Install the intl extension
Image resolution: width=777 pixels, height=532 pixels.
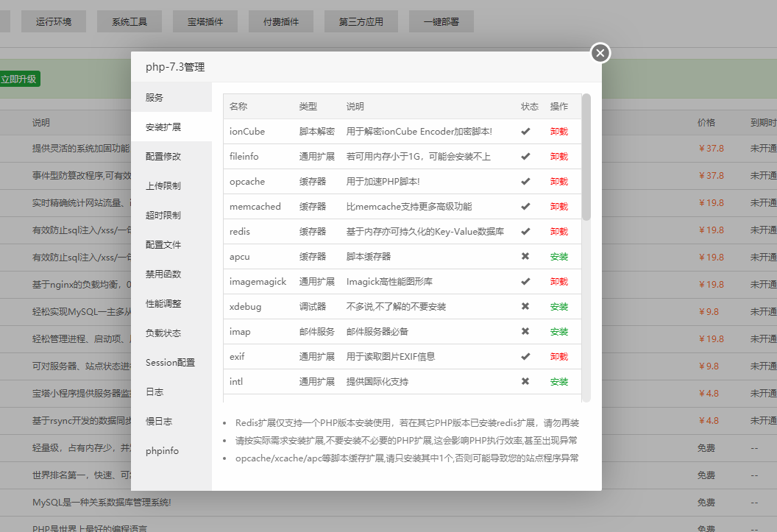pos(559,381)
